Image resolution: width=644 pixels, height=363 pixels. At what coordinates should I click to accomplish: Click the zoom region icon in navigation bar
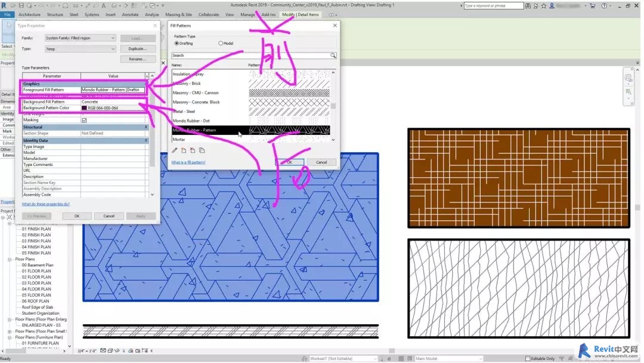(628, 92)
